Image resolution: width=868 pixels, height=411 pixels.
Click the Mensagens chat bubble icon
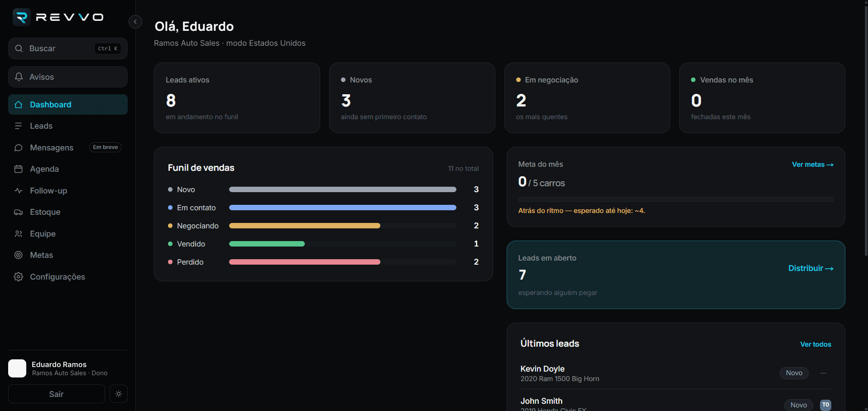tap(19, 148)
